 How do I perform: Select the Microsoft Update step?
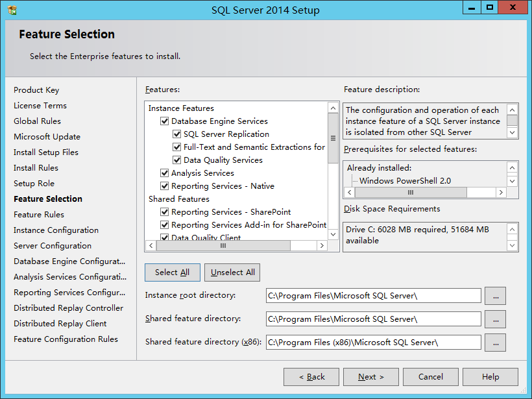click(47, 137)
